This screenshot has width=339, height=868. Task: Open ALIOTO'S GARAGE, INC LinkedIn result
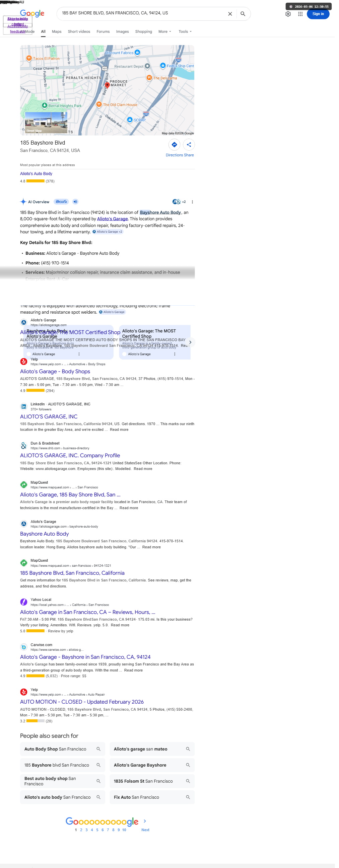[x=49, y=416]
